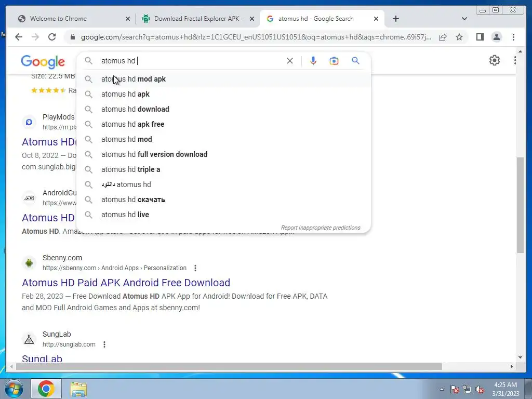Open more options for SungLab result
This screenshot has height=399, width=532.
pyautogui.click(x=104, y=344)
